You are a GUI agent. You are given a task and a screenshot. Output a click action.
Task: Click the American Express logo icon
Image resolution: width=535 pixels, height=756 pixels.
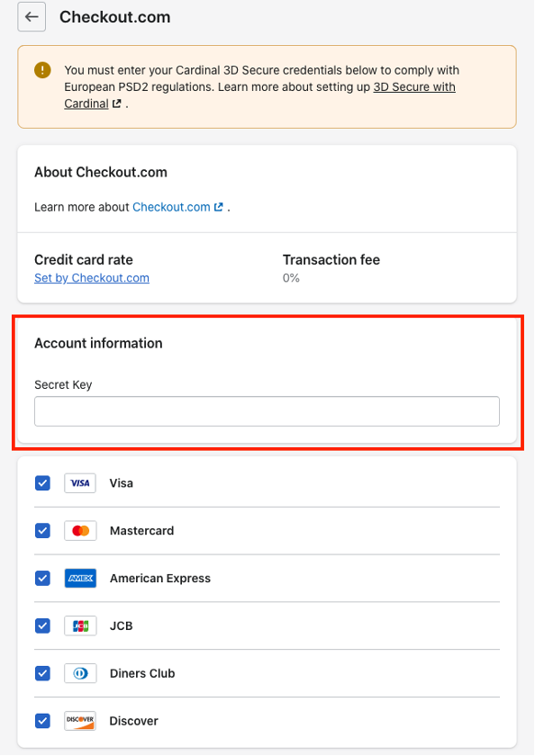(80, 578)
